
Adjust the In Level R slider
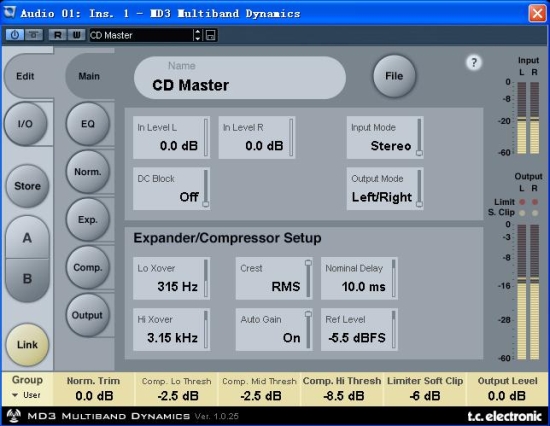point(291,138)
